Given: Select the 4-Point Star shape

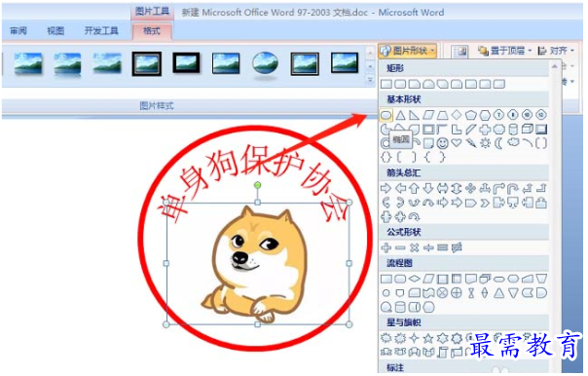Looking at the screenshot, I should coord(415,338).
